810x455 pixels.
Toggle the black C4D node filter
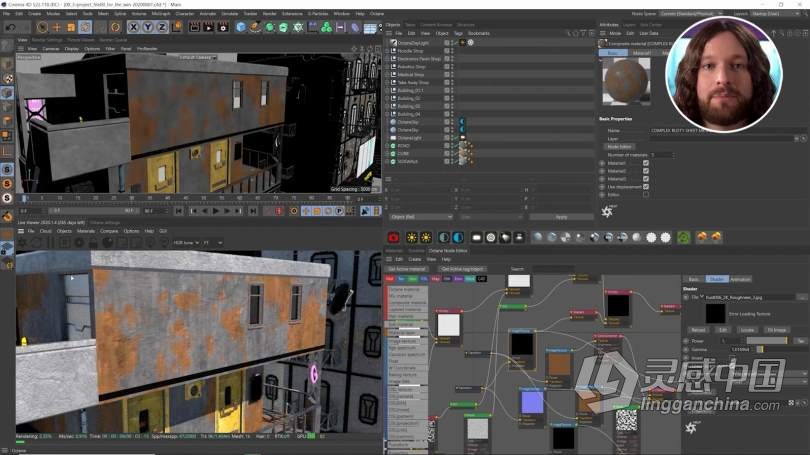click(x=481, y=279)
